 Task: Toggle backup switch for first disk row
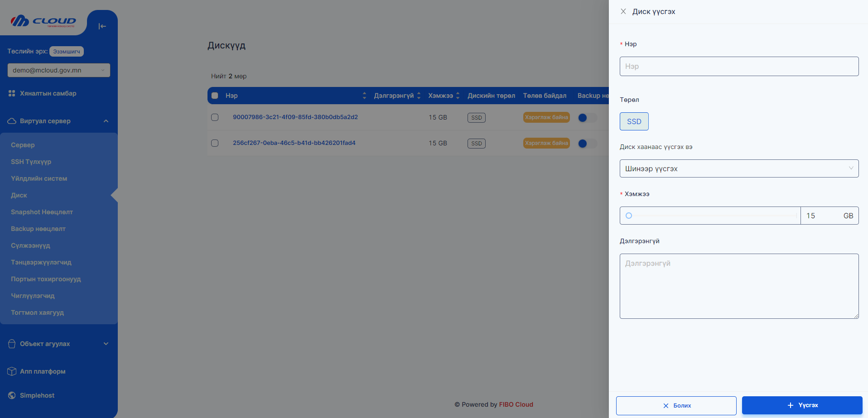587,118
